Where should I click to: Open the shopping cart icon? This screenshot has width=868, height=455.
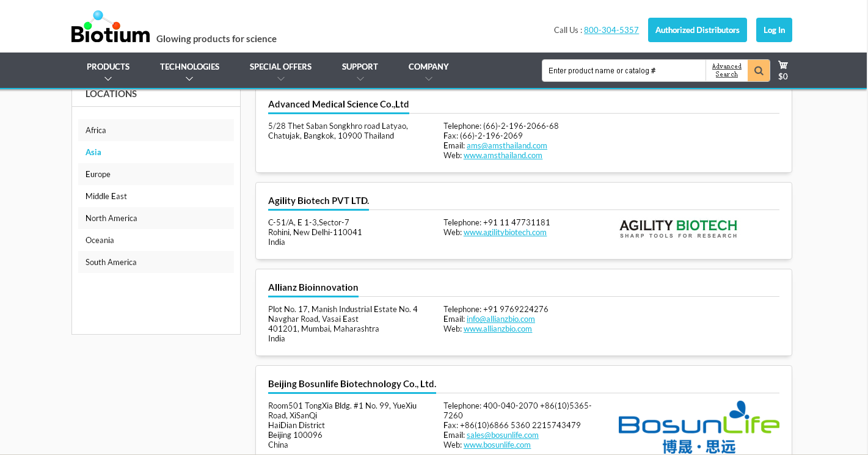click(782, 65)
